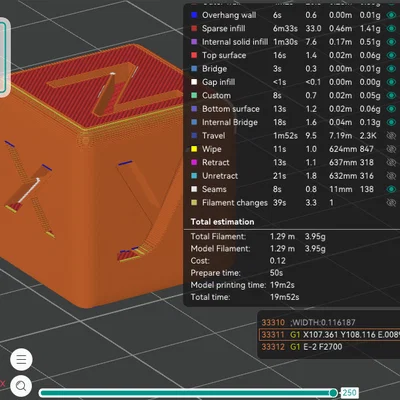Hide Bridge lines in preview
The height and width of the screenshot is (400, 400).
391,69
